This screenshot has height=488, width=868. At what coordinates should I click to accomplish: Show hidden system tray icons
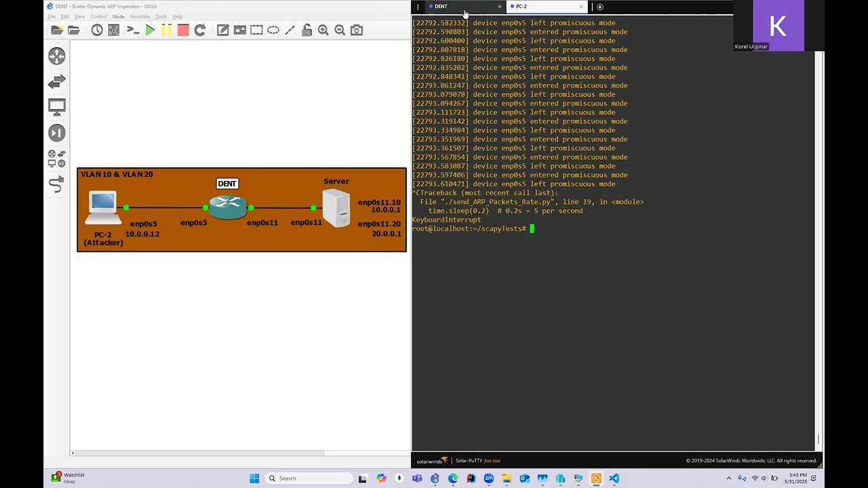[729, 479]
